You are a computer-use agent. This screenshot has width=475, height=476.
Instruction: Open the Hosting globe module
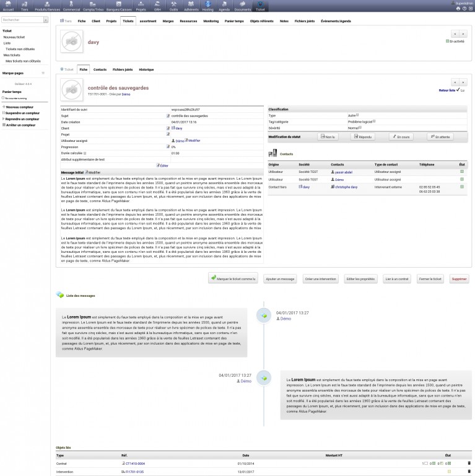(x=208, y=6)
